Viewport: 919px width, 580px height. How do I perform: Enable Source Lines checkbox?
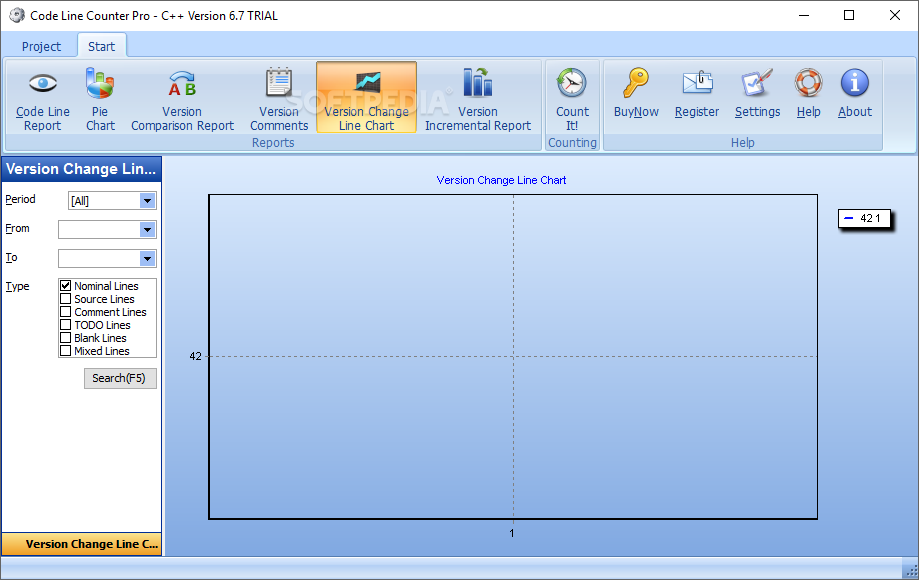pos(66,299)
